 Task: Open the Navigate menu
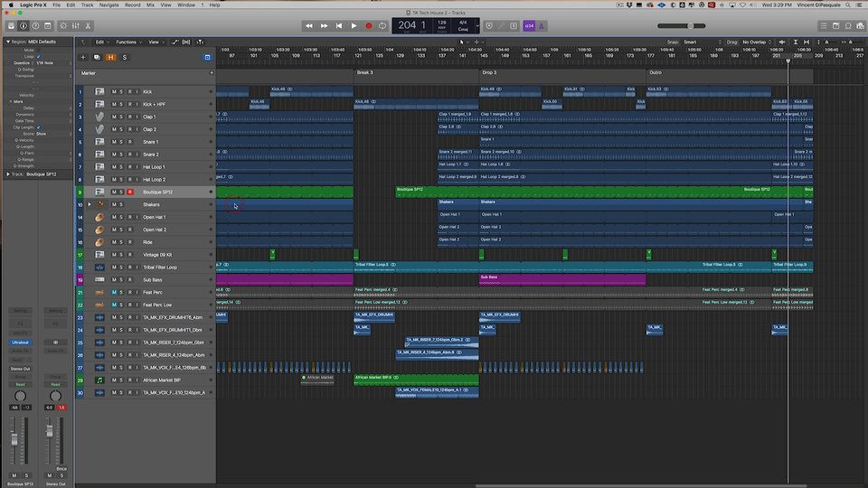[108, 5]
